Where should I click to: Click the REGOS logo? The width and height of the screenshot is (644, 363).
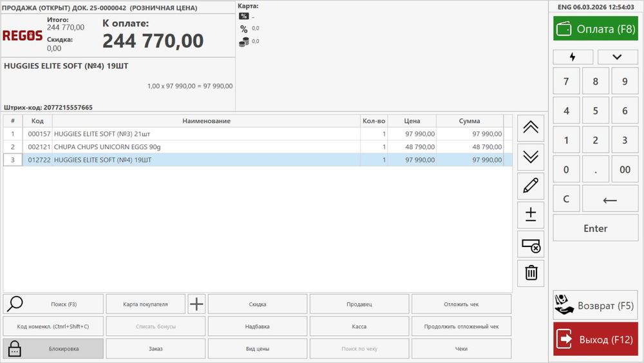point(23,35)
